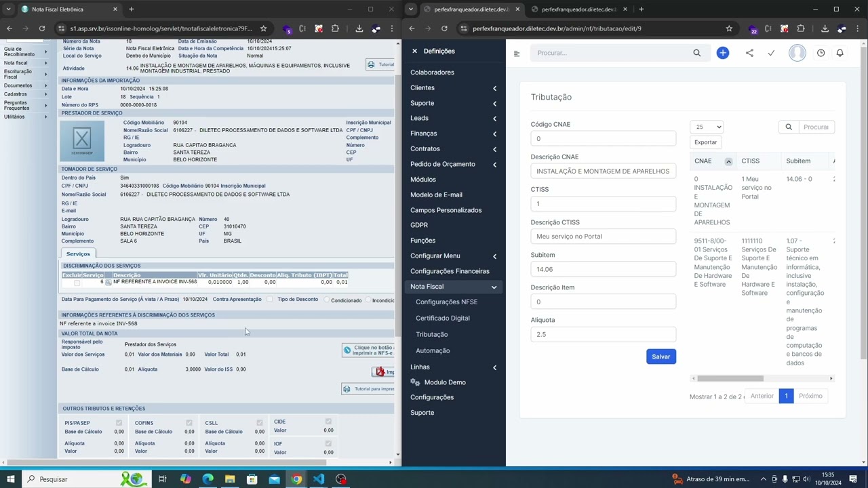Open the share icon in top bar
Screen dimensions: 868x488
click(749, 53)
